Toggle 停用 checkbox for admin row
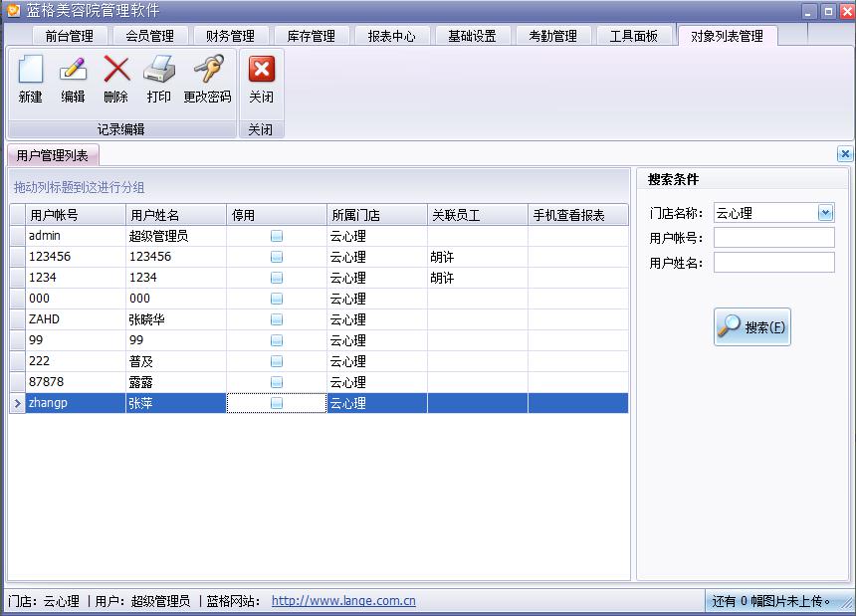 click(277, 236)
